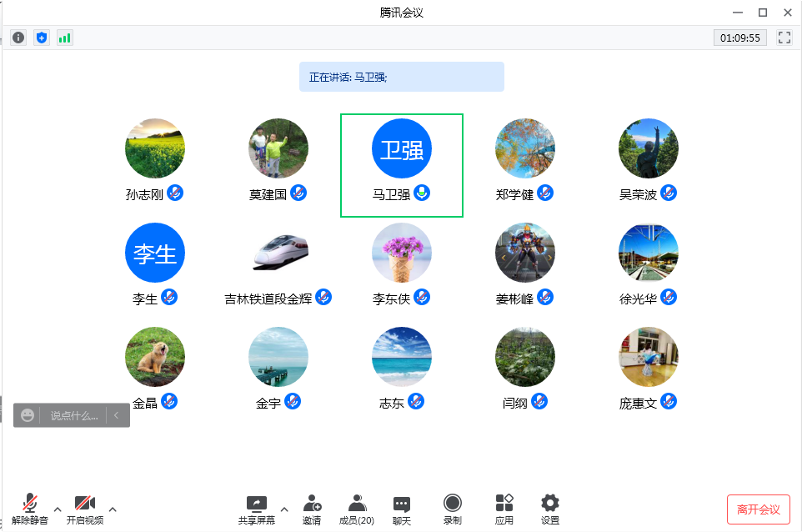Expand audio options arrow beside 解除静音
802x532 pixels.
pyautogui.click(x=58, y=509)
